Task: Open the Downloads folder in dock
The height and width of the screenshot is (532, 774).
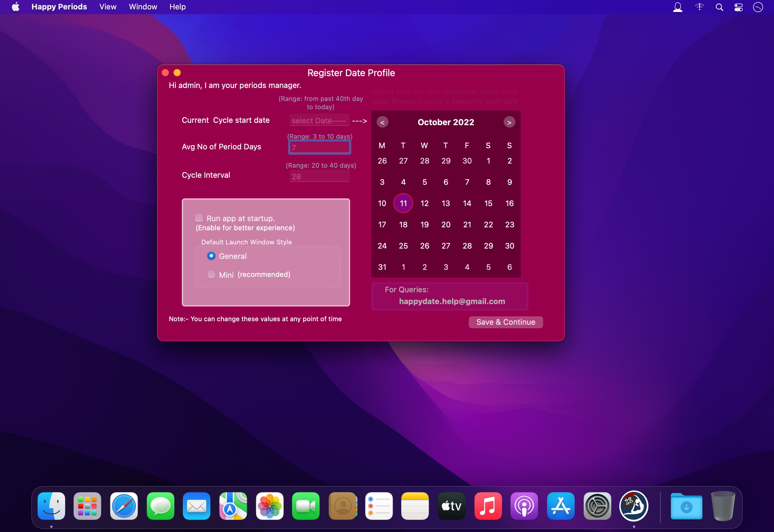Action: pos(686,506)
